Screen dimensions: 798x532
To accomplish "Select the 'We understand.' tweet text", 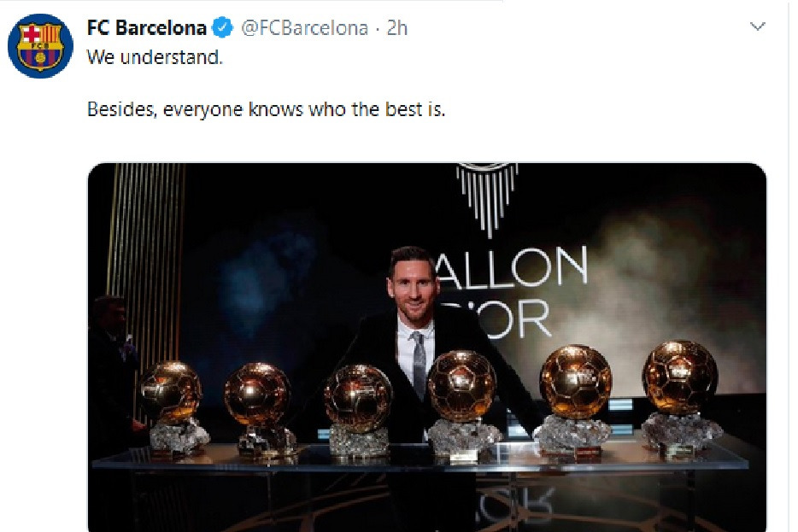I will pyautogui.click(x=155, y=57).
